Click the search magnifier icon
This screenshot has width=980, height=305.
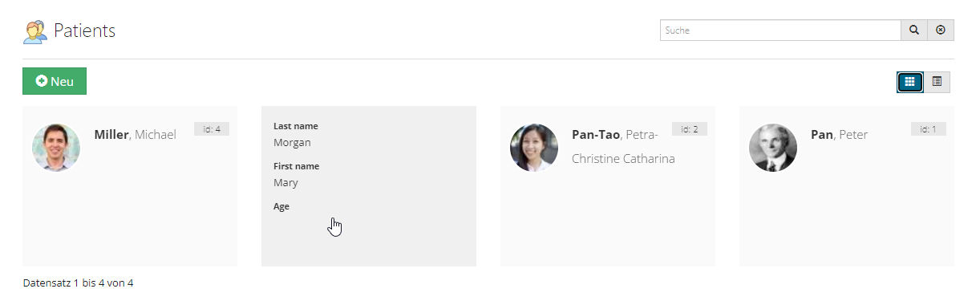[x=913, y=31]
